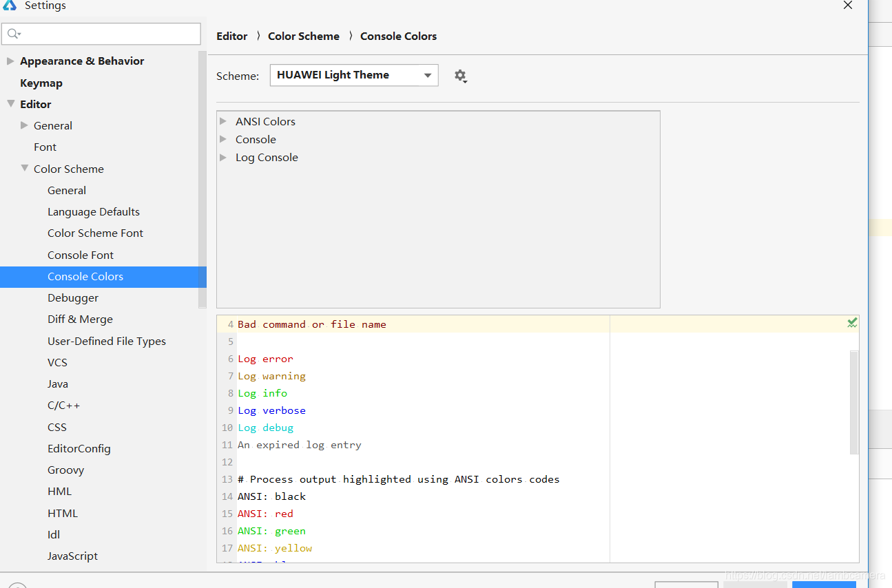Click 'An expired log entry' line
The height and width of the screenshot is (588, 892).
[300, 445]
